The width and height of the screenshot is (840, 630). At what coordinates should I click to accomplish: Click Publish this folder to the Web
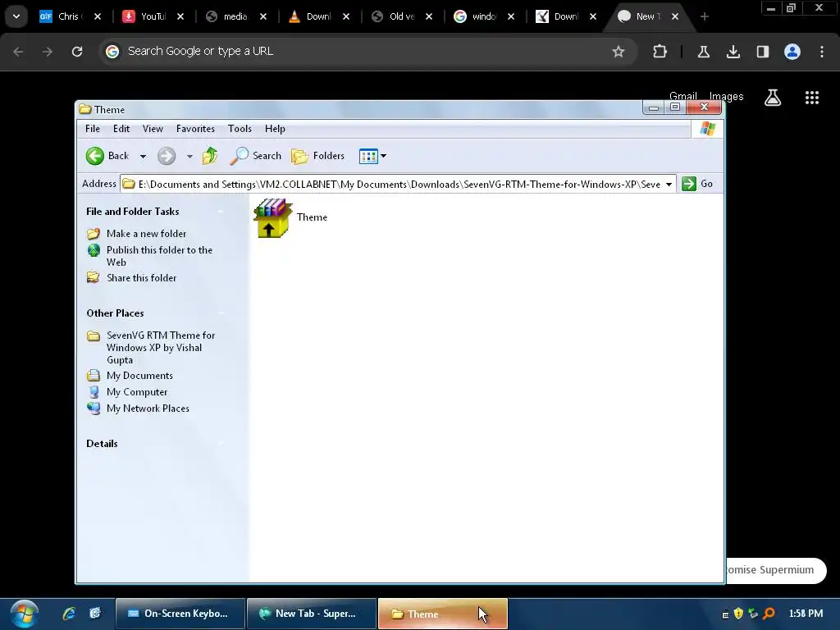click(159, 256)
